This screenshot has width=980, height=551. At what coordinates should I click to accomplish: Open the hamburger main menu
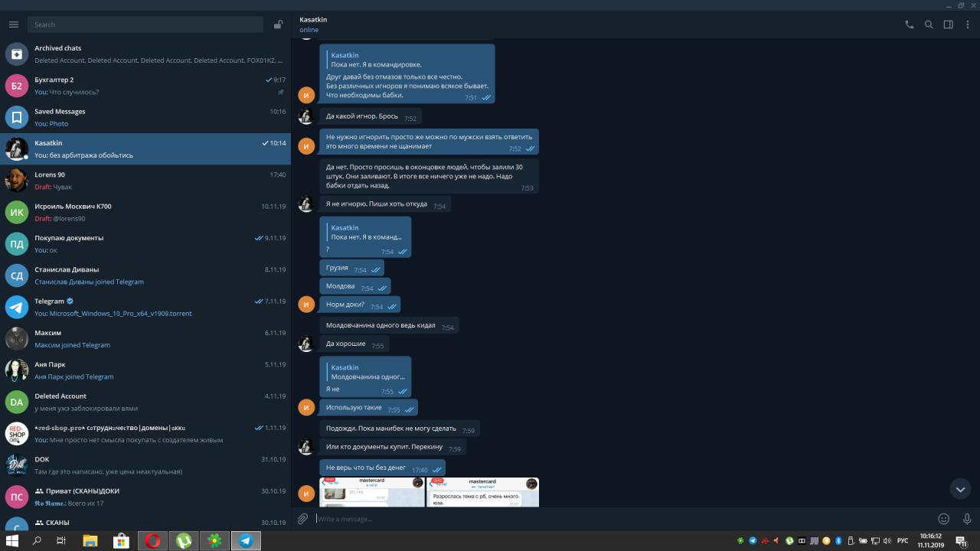[x=13, y=24]
